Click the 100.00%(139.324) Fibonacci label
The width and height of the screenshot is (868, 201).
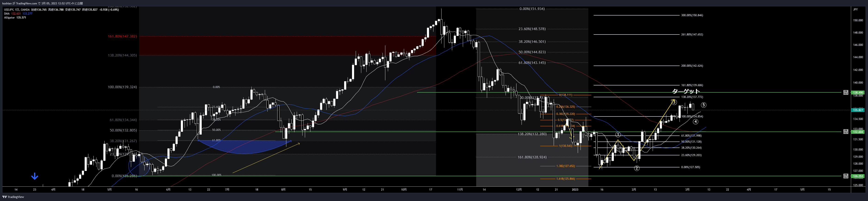click(x=122, y=87)
